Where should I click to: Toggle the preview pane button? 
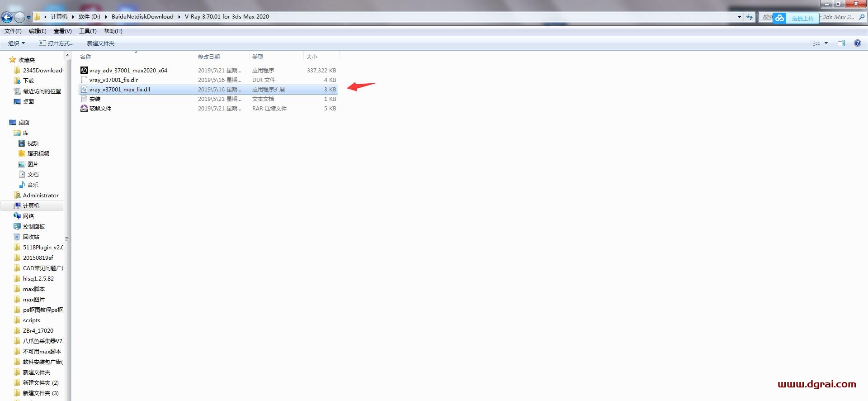[x=841, y=43]
